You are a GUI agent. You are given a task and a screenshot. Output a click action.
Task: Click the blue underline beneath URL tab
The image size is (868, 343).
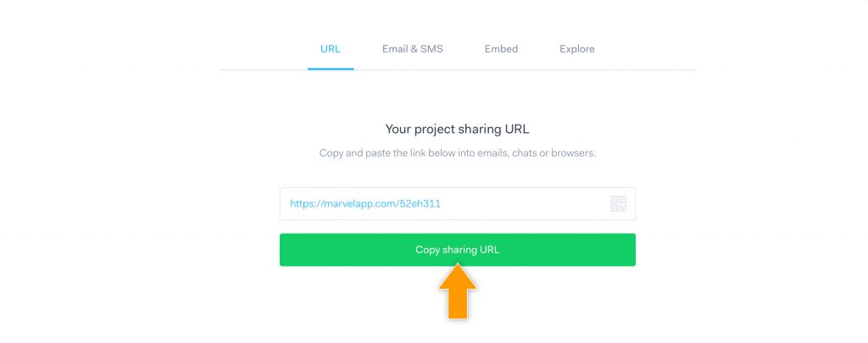point(331,69)
